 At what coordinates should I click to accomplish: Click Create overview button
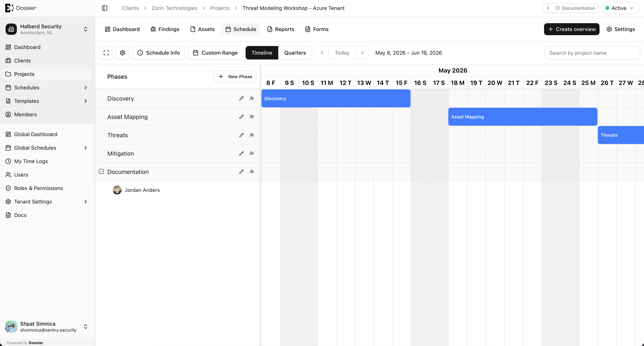(x=571, y=29)
